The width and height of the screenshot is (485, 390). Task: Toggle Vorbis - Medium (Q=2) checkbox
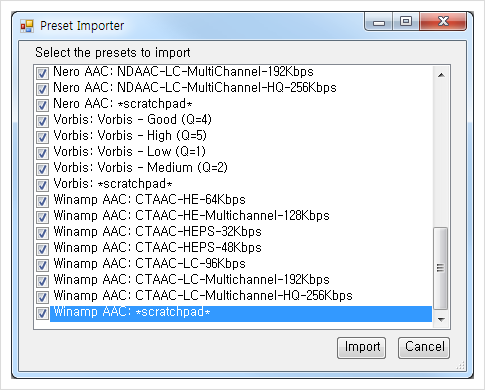click(x=42, y=169)
